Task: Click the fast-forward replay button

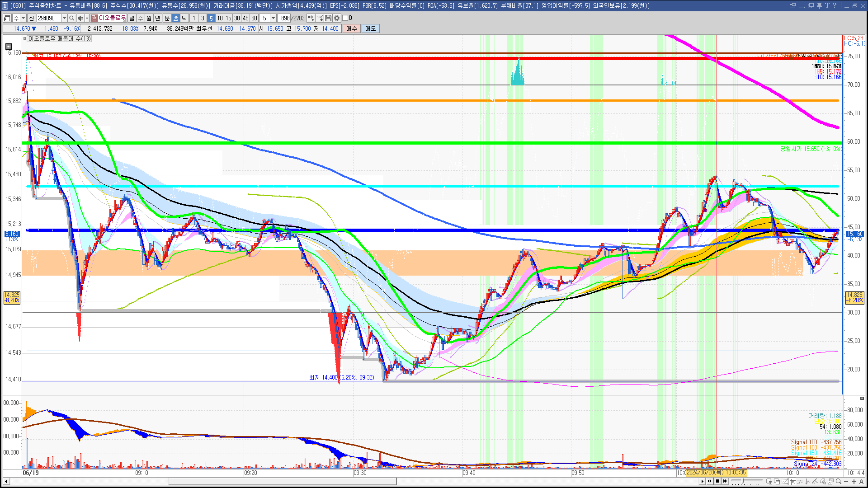Action: tap(725, 481)
